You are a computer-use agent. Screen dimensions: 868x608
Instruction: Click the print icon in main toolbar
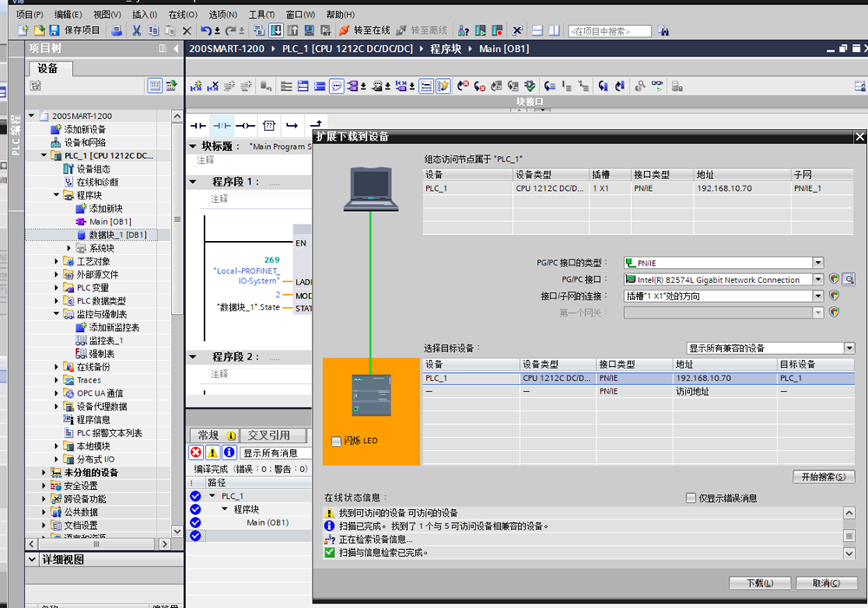[x=116, y=30]
